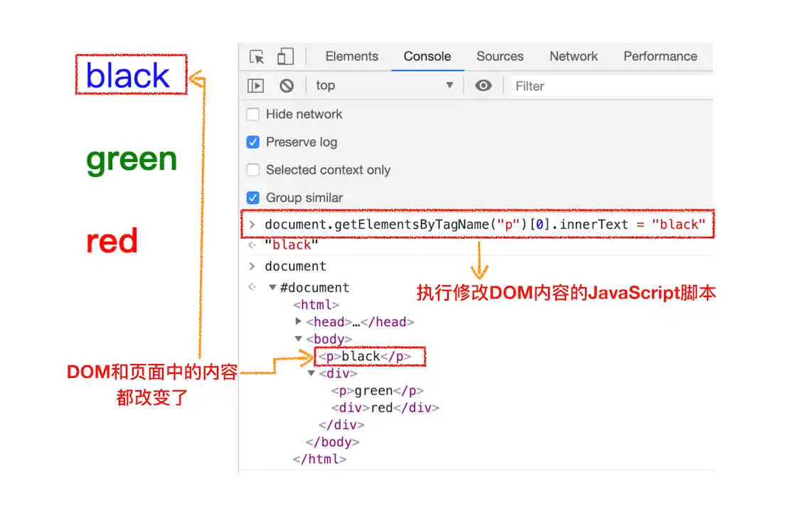The height and width of the screenshot is (506, 812).
Task: Clear the console with the ban icon
Action: click(x=287, y=86)
